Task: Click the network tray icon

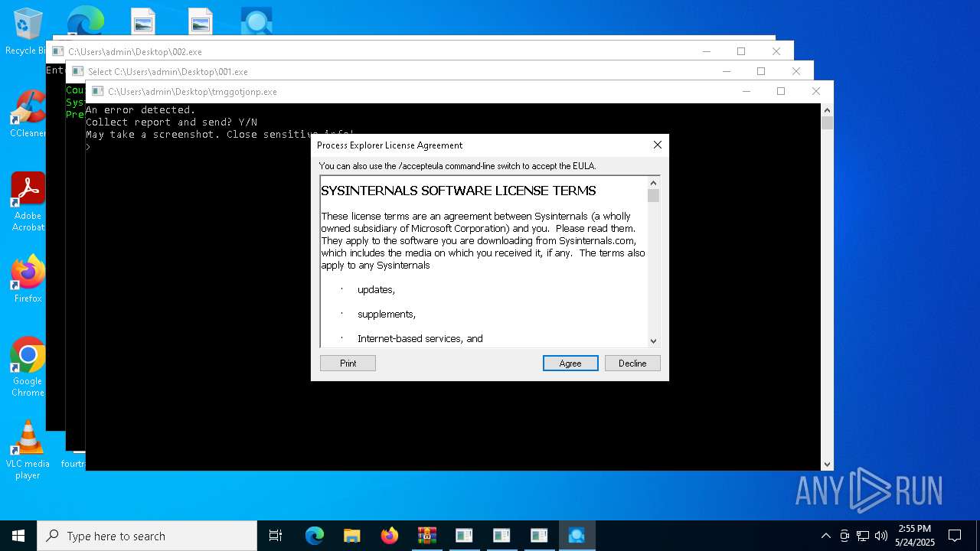Action: 863,536
